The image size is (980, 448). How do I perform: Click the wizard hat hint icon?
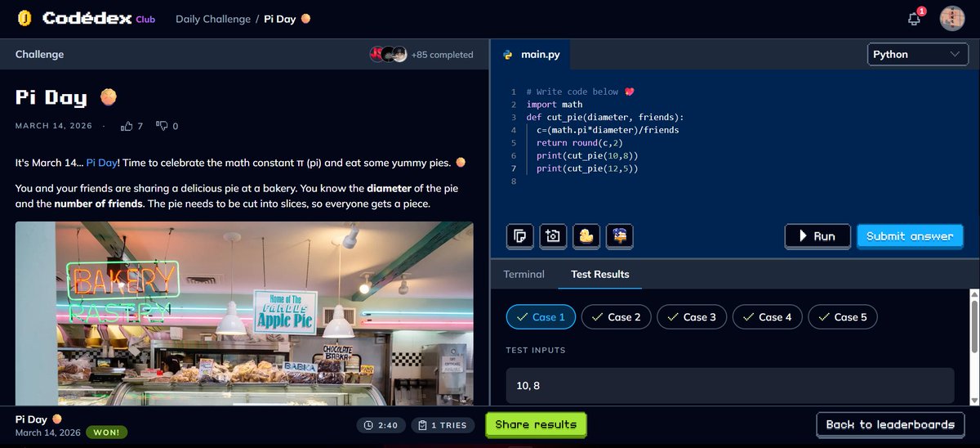620,236
